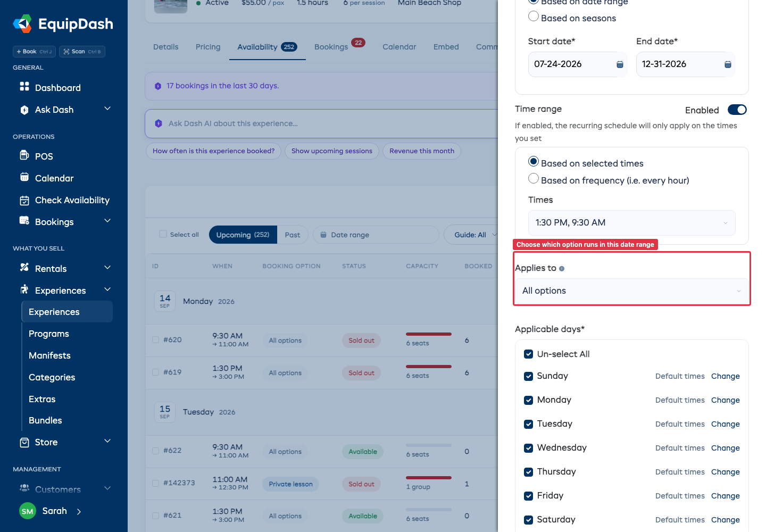Select Based on selected times radio
Screen dimensions: 766x532
point(534,162)
